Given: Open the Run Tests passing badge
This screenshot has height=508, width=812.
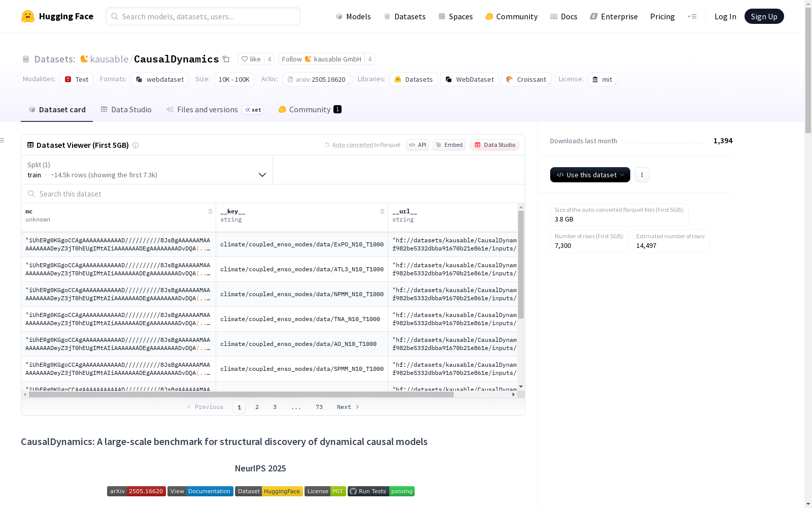Looking at the screenshot, I should click(x=381, y=491).
